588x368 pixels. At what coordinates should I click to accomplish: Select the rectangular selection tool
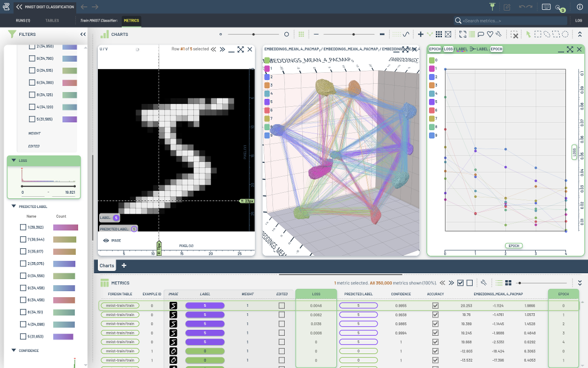(x=537, y=34)
